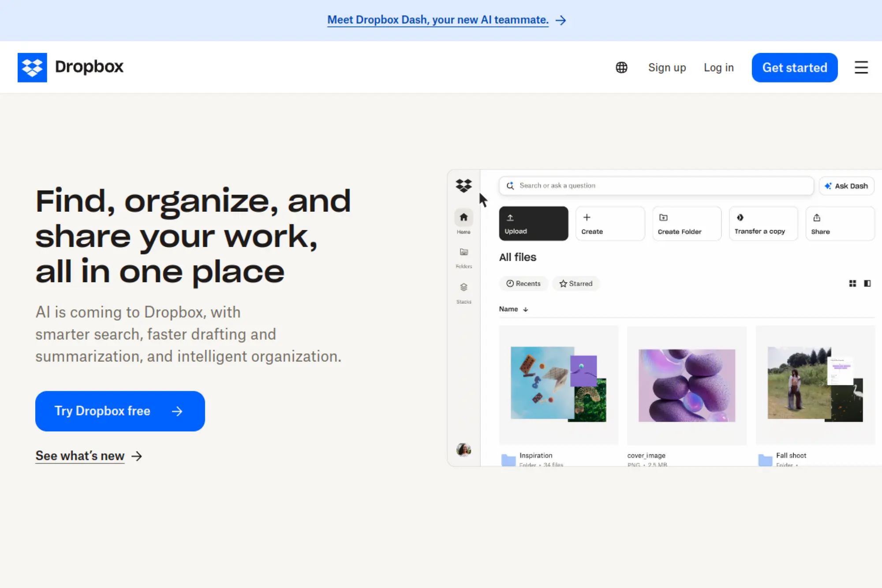Open the hamburger navigation menu

[x=861, y=67]
